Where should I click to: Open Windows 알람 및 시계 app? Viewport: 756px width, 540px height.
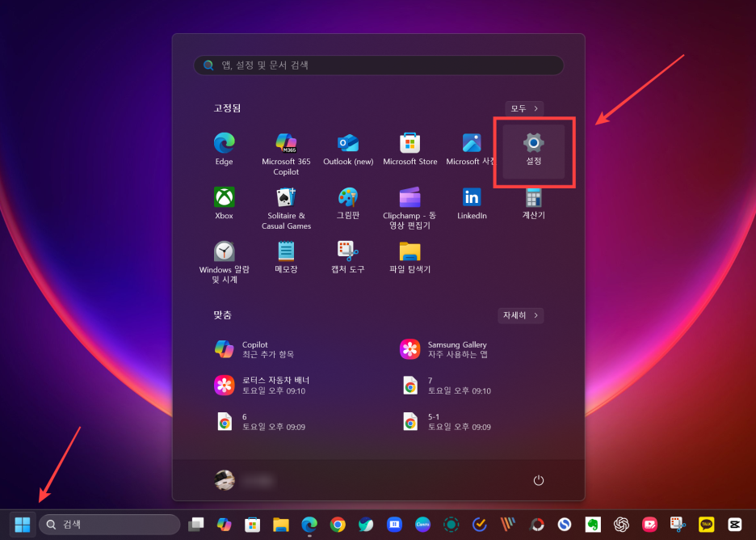pyautogui.click(x=225, y=262)
